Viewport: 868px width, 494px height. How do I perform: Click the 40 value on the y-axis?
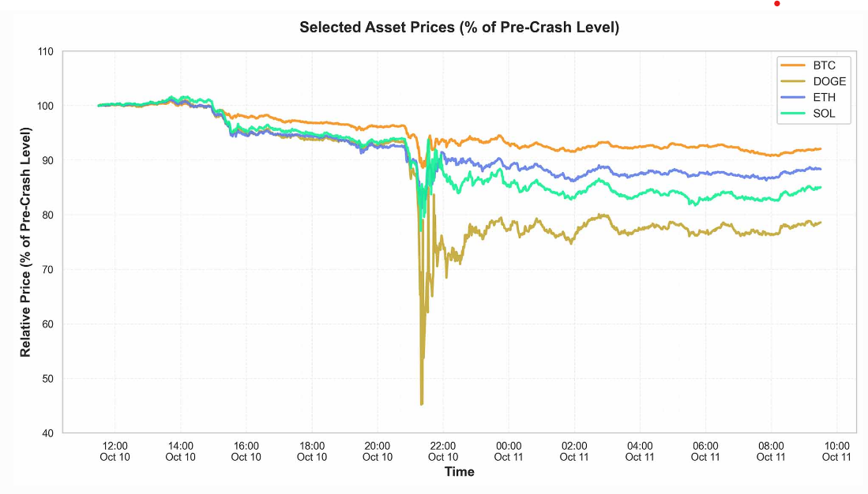(47, 433)
